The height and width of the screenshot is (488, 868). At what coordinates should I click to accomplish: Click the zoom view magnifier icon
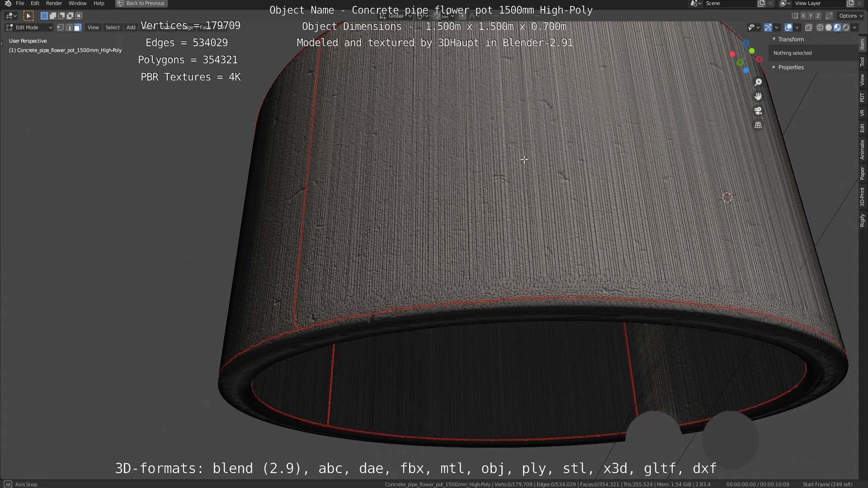758,82
